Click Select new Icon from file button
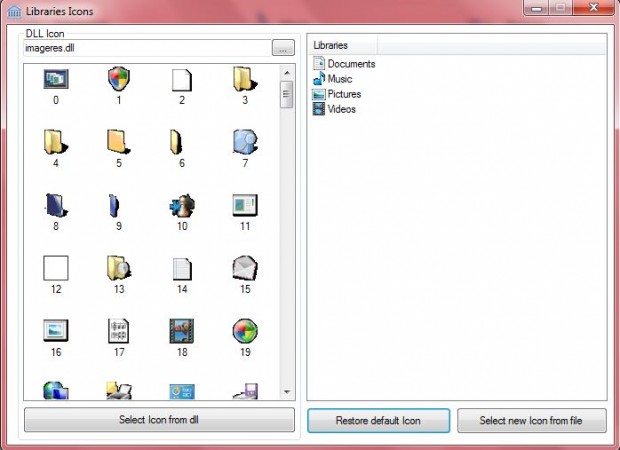The image size is (620, 450). point(531,420)
